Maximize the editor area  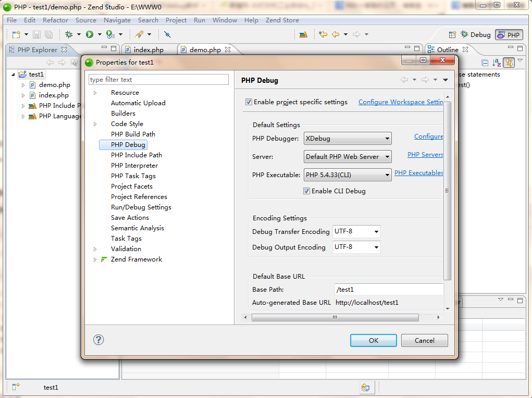[x=417, y=48]
